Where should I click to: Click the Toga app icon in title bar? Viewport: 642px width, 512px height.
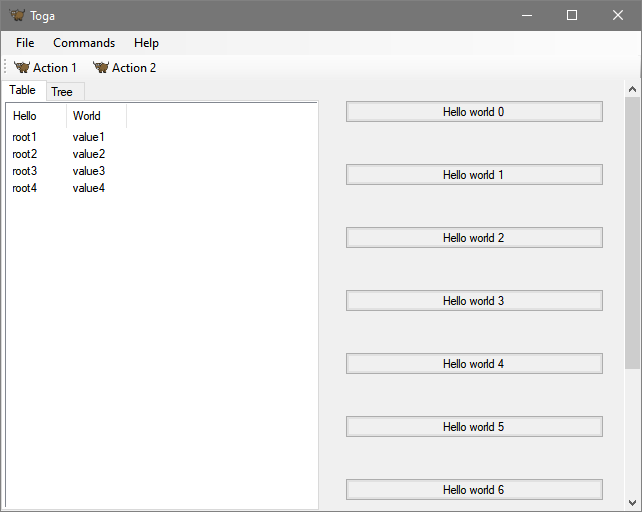click(17, 15)
